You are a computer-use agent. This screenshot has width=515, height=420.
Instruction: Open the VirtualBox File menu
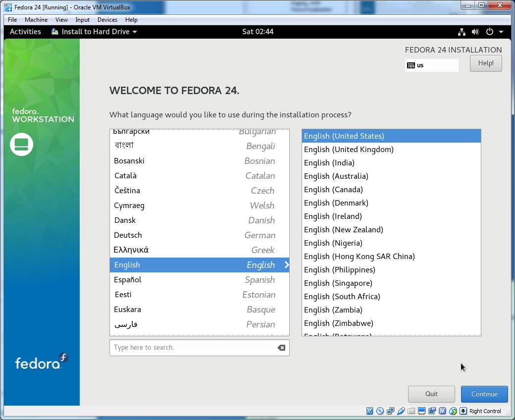(12, 20)
